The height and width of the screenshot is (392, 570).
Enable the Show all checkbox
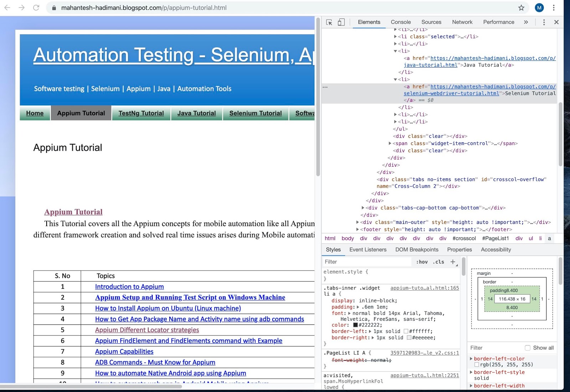(x=528, y=348)
